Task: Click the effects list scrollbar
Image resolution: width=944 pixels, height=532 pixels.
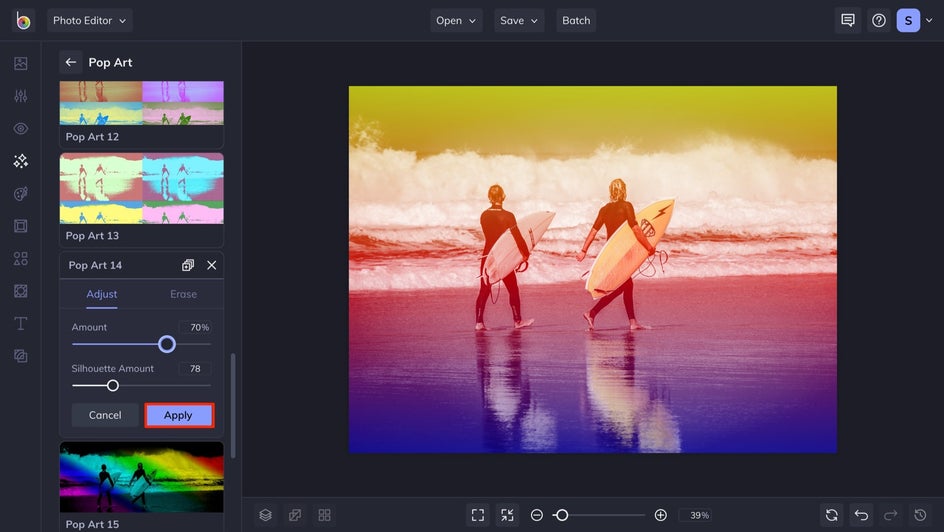Action: pos(233,406)
